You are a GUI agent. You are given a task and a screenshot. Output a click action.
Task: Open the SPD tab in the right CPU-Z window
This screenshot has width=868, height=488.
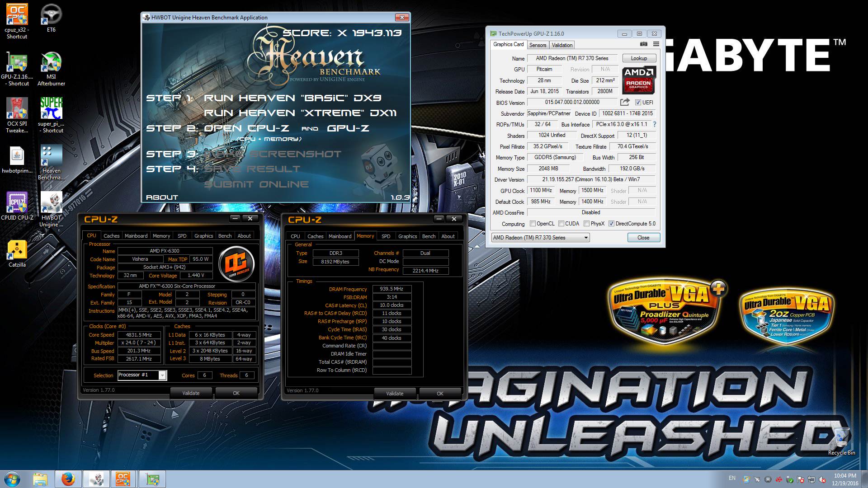pyautogui.click(x=386, y=236)
